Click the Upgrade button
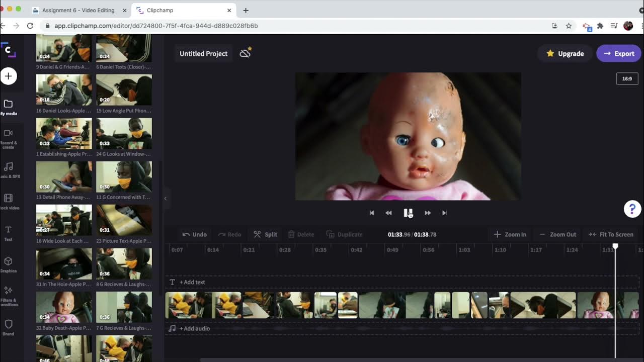 pyautogui.click(x=565, y=53)
